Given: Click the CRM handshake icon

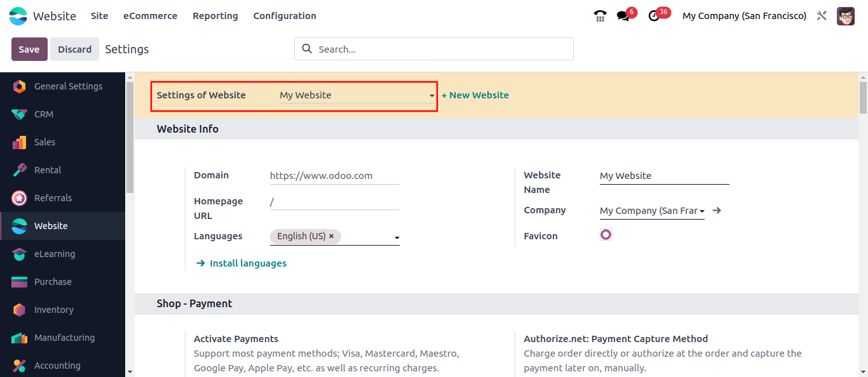Looking at the screenshot, I should coord(19,114).
